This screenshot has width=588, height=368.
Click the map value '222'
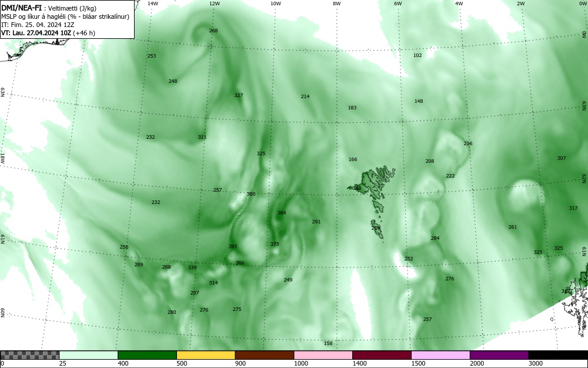coord(450,176)
